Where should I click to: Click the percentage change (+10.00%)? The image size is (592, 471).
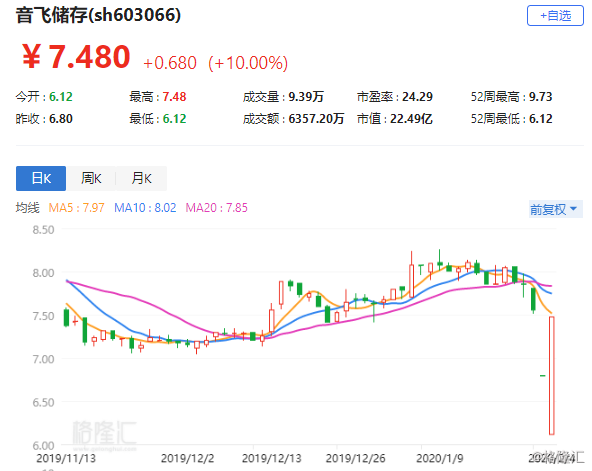point(248,63)
